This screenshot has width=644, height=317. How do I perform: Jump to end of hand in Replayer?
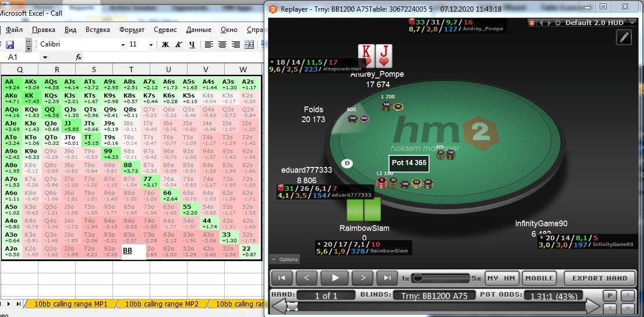[x=387, y=278]
